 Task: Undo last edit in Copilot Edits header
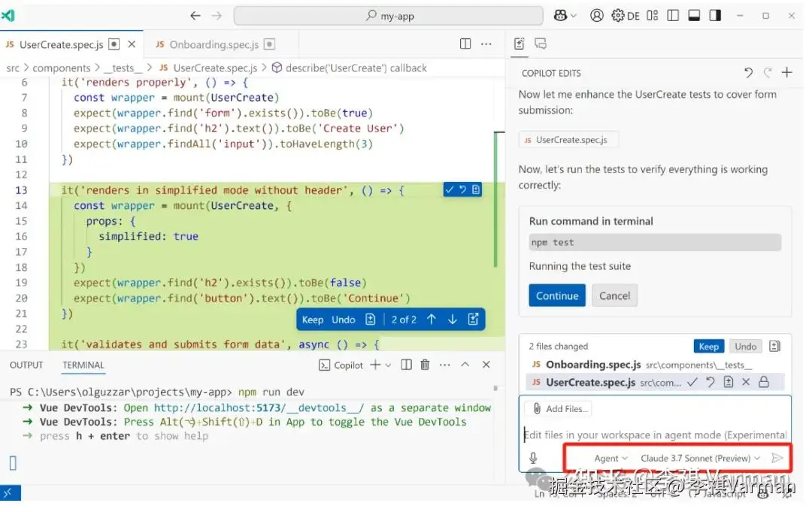coord(748,73)
